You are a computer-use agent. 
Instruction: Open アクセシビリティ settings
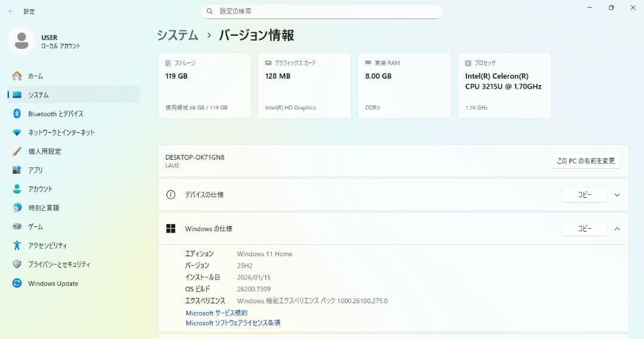[73, 245]
